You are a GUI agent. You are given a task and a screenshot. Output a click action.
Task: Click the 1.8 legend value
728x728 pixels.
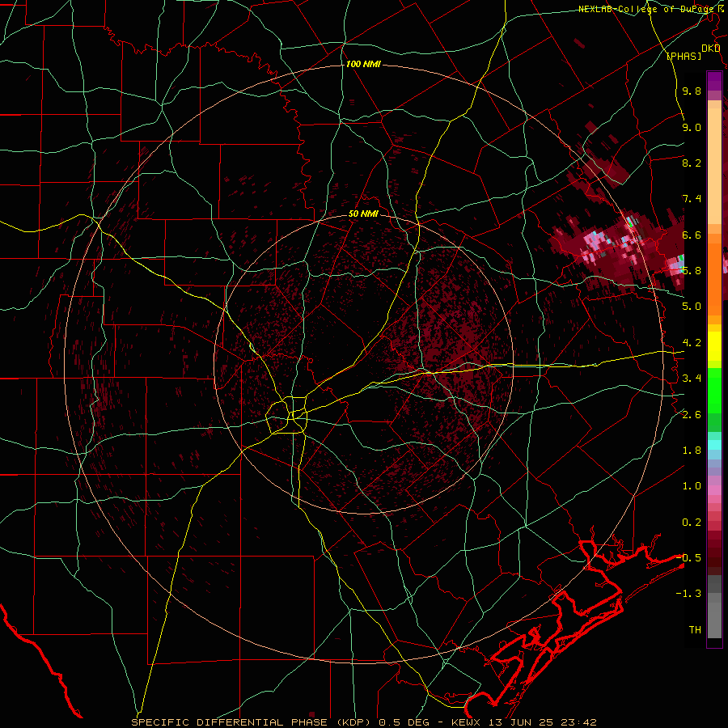click(x=692, y=451)
